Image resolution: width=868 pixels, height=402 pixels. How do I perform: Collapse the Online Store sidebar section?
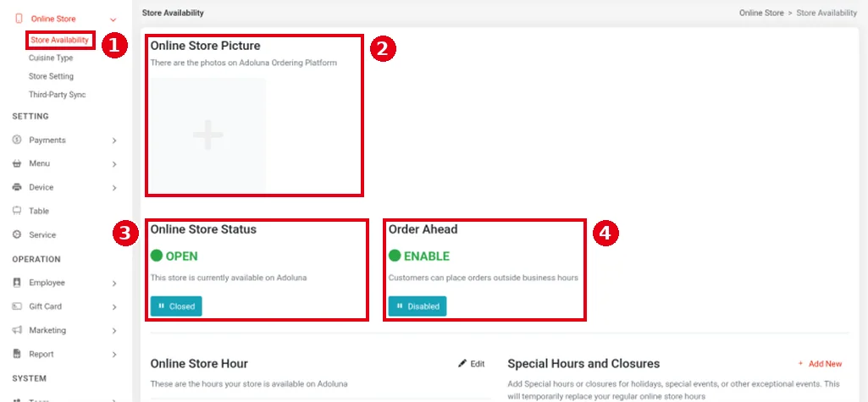(x=113, y=19)
